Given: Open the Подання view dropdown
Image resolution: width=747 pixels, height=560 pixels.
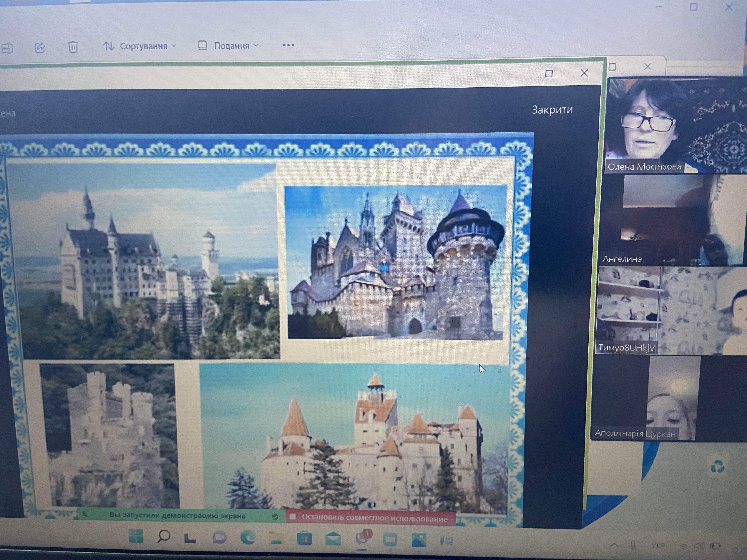Looking at the screenshot, I should (x=228, y=45).
